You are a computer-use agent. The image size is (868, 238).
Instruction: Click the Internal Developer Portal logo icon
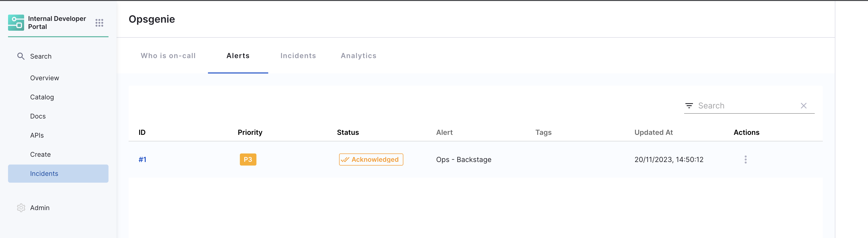tap(16, 23)
